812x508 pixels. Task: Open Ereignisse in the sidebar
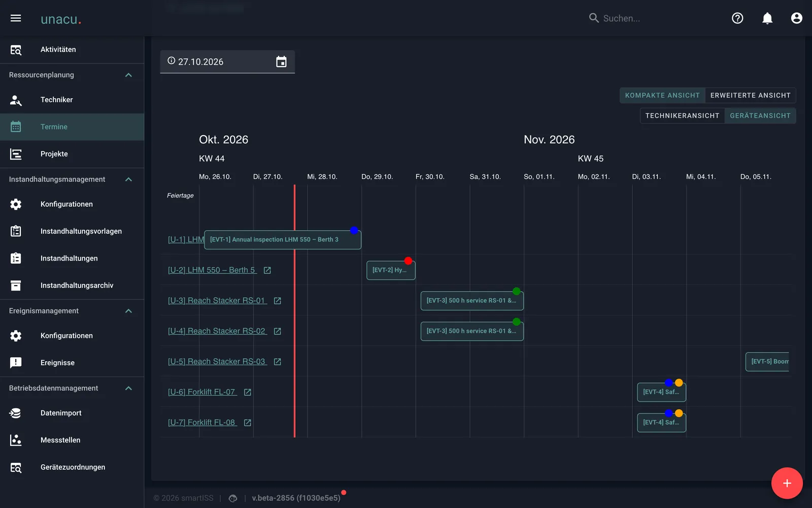point(72,363)
